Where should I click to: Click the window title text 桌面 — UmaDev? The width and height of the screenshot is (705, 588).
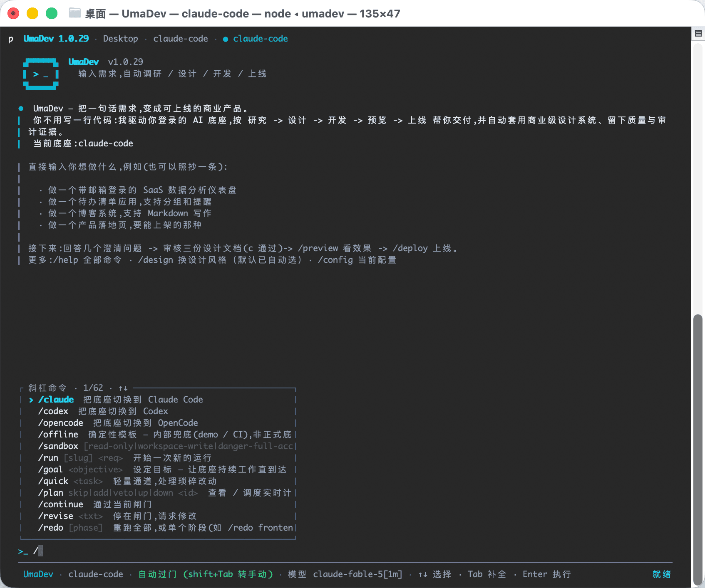tap(126, 14)
